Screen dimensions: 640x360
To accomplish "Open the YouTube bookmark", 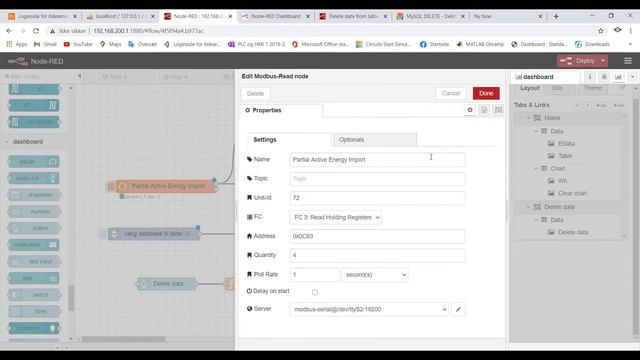I will pos(78,44).
